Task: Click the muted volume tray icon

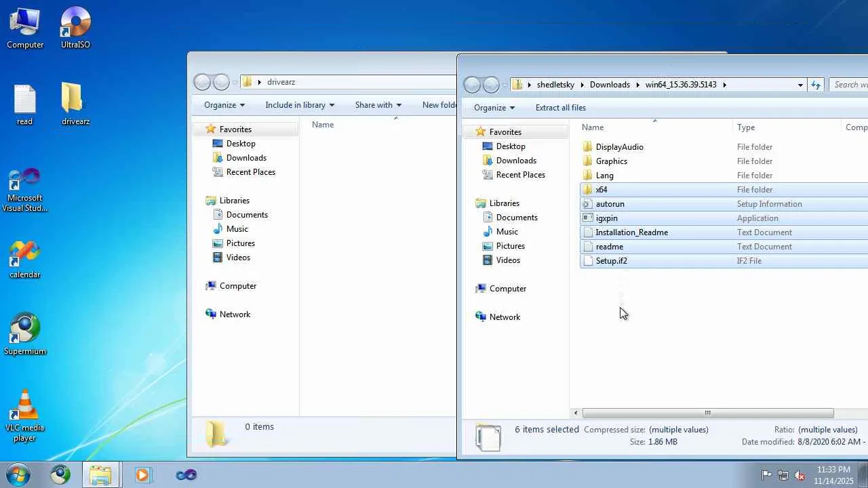Action: click(800, 475)
